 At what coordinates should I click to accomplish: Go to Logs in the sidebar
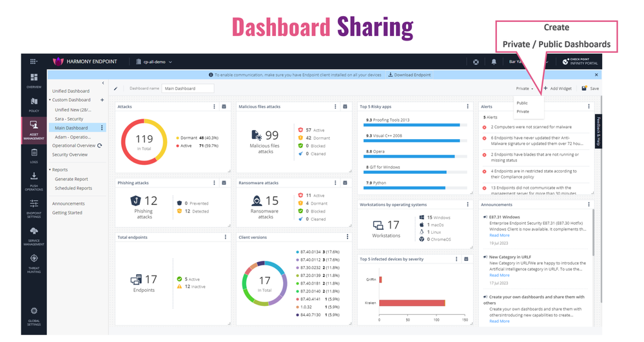pyautogui.click(x=34, y=155)
